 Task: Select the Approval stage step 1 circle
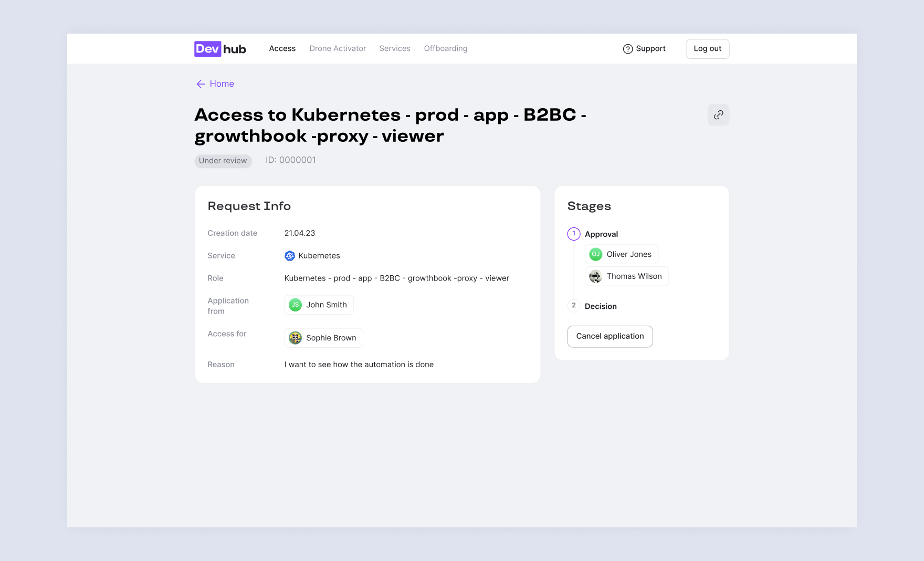(x=574, y=234)
